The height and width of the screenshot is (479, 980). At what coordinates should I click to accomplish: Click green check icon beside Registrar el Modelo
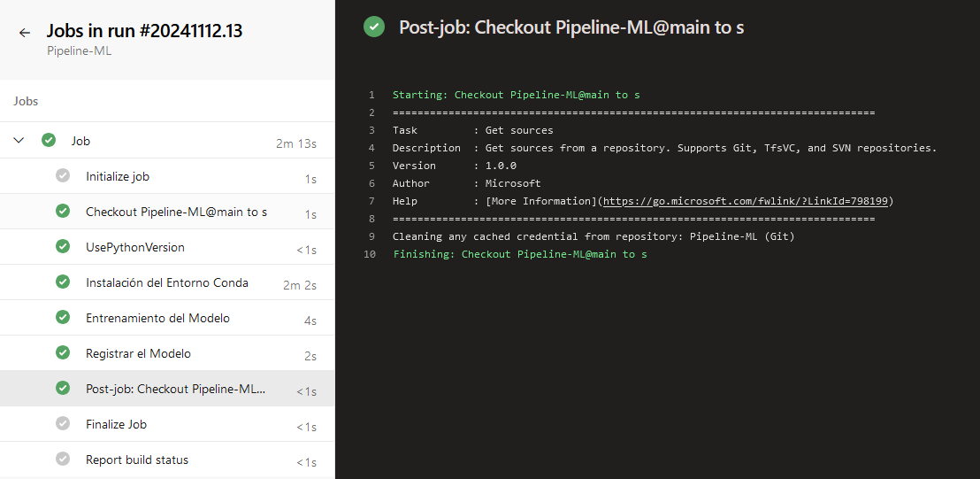pyautogui.click(x=63, y=353)
